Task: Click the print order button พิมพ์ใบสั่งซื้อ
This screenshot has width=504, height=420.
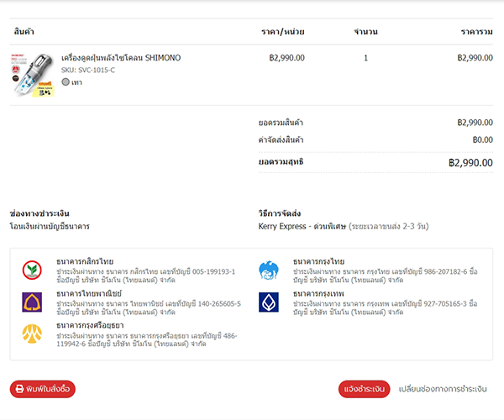Action: point(43,389)
